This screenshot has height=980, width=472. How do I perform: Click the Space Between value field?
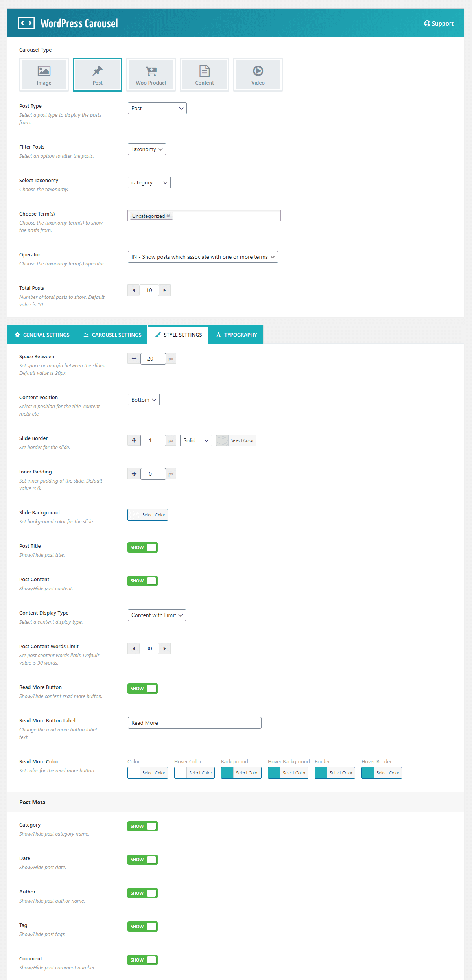tap(153, 359)
